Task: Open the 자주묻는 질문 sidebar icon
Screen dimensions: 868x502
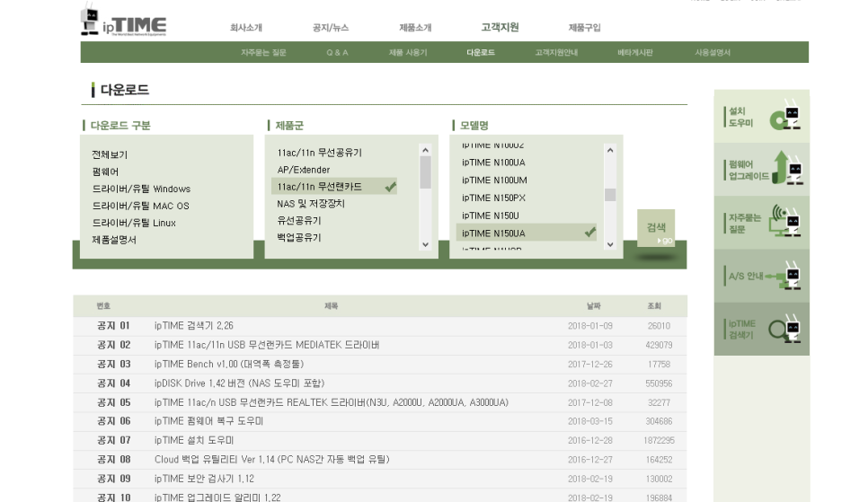Action: [762, 223]
